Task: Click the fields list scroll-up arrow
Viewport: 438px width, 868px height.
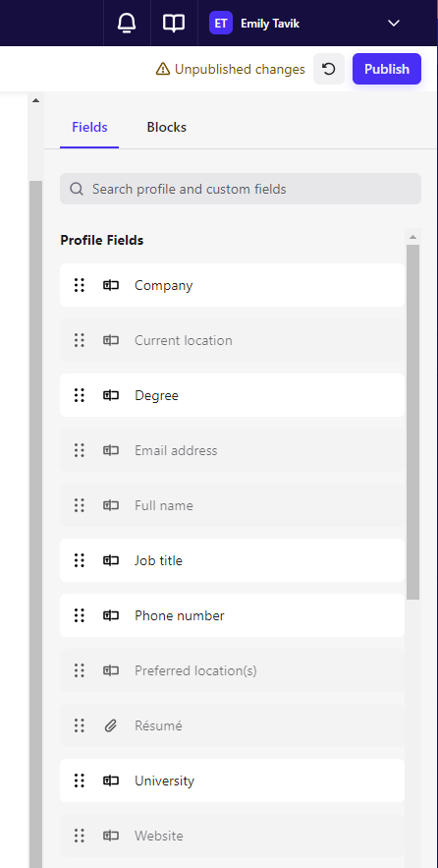Action: [412, 237]
